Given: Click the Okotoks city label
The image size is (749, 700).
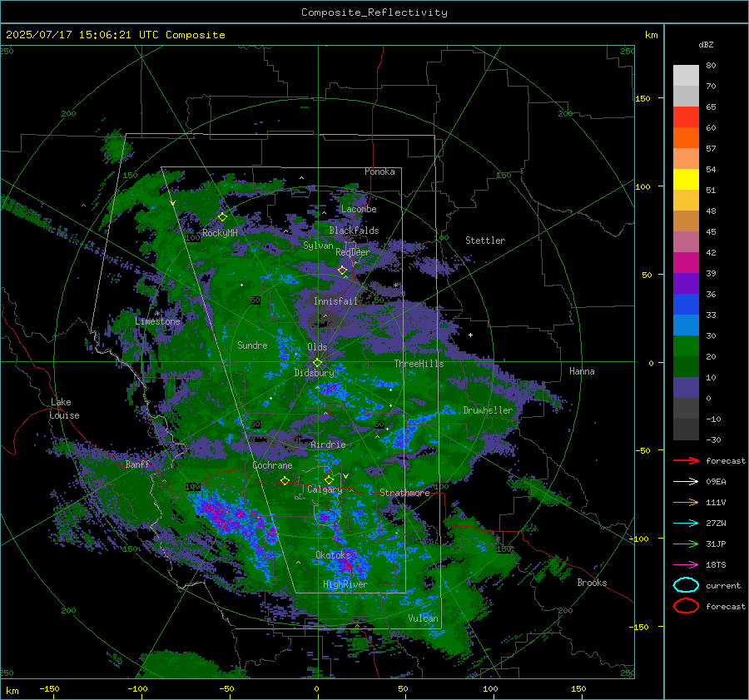Looking at the screenshot, I should 333,555.
